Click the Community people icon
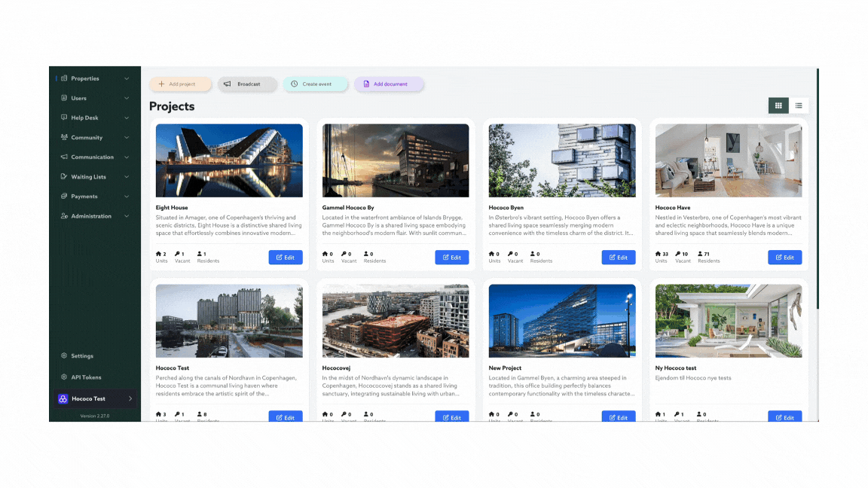Image resolution: width=868 pixels, height=488 pixels. click(x=64, y=137)
